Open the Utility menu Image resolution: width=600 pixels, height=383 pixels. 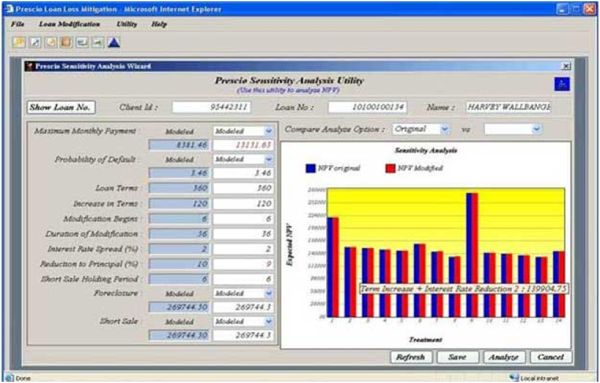[127, 24]
